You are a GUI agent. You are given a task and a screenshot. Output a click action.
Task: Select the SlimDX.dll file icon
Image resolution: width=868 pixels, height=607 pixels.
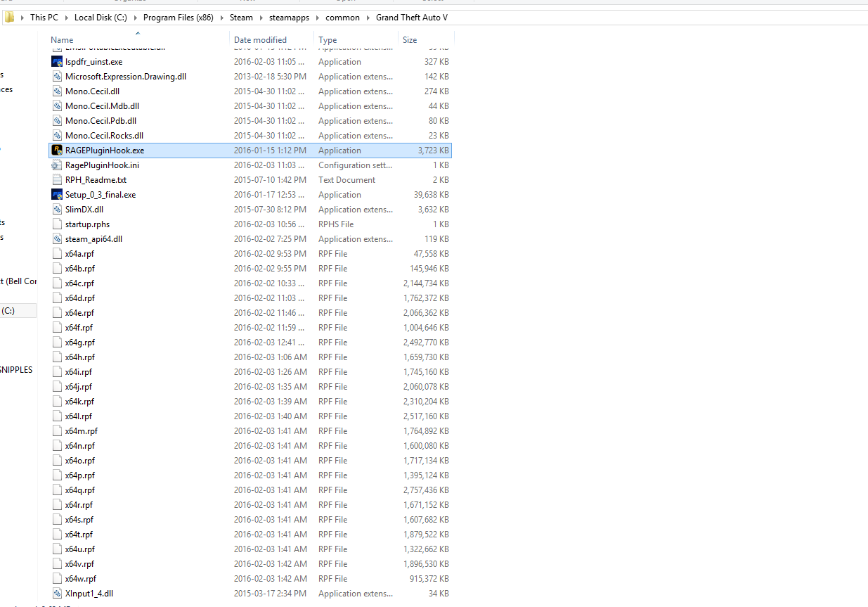58,210
